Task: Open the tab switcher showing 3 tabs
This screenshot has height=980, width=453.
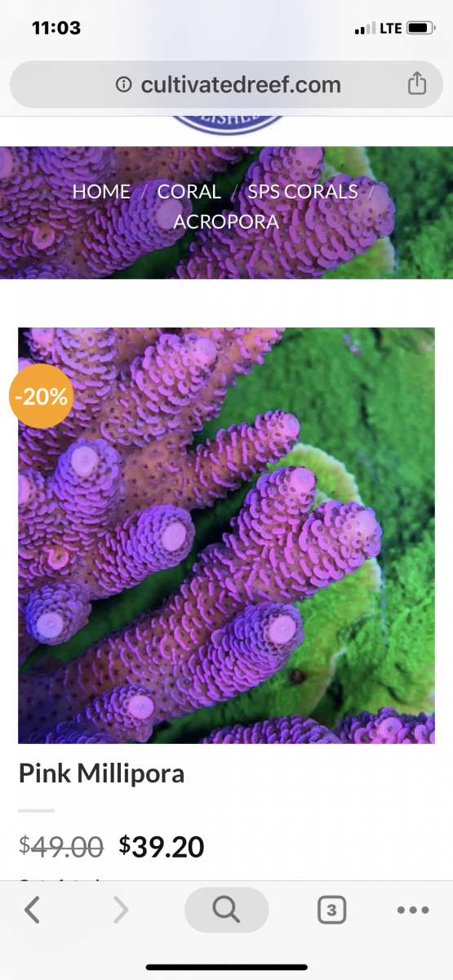Action: (331, 910)
